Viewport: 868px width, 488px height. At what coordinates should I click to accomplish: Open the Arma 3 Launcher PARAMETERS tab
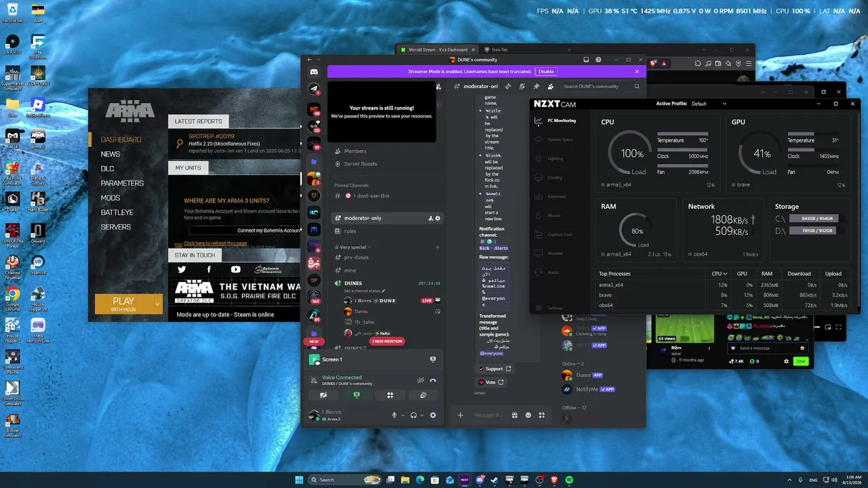pos(122,183)
